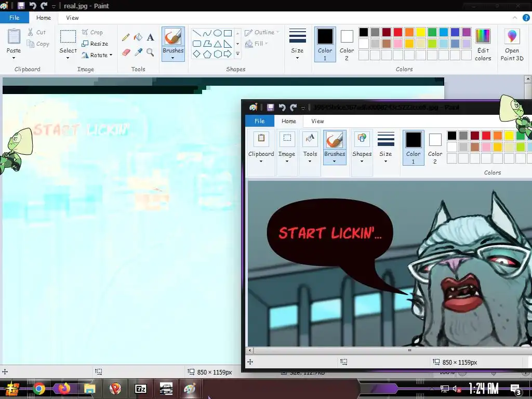This screenshot has height=399, width=532.
Task: Pick the Right arrow shape
Action: point(228,54)
